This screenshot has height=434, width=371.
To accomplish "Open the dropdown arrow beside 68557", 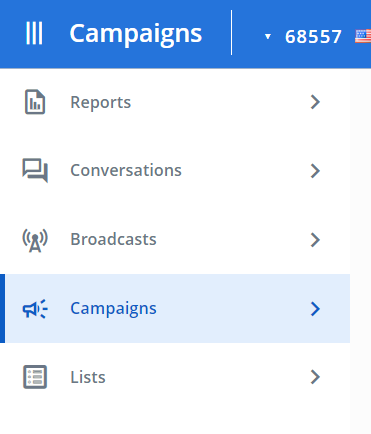I will 267,36.
